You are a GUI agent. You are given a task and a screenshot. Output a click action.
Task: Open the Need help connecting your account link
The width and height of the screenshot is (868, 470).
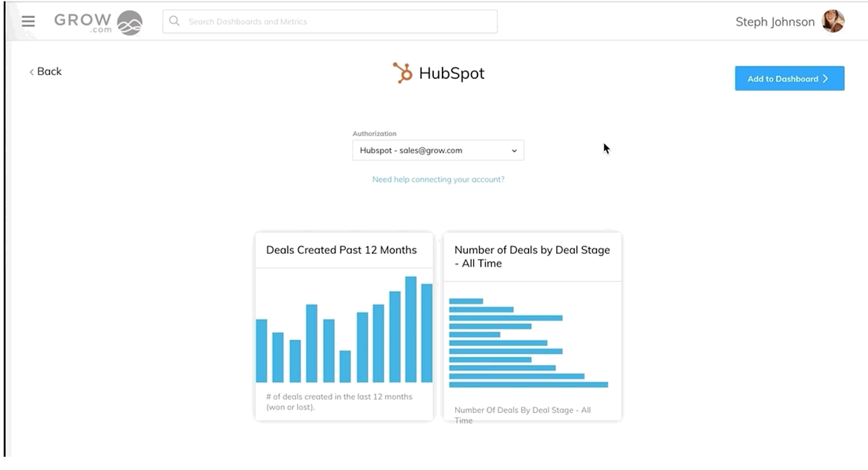pos(438,179)
